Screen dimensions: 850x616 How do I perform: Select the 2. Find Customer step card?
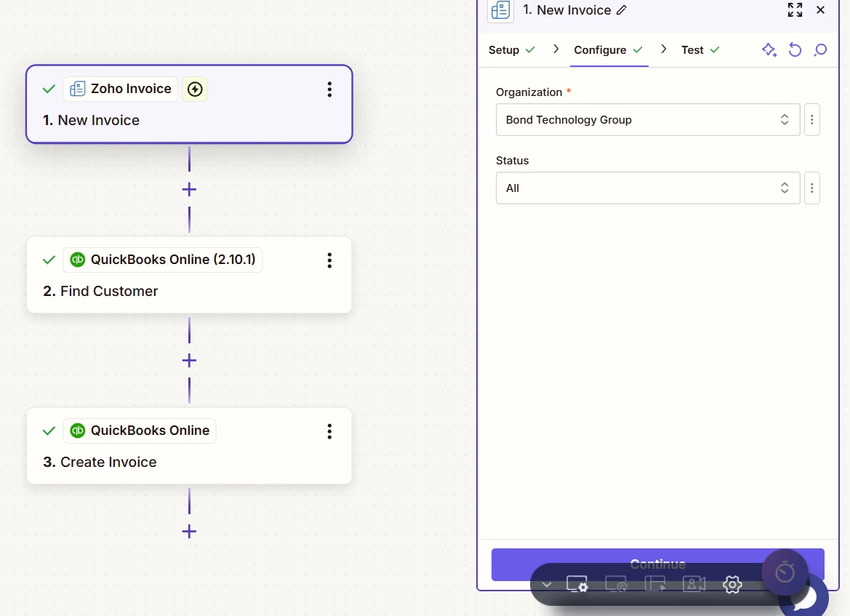point(189,275)
